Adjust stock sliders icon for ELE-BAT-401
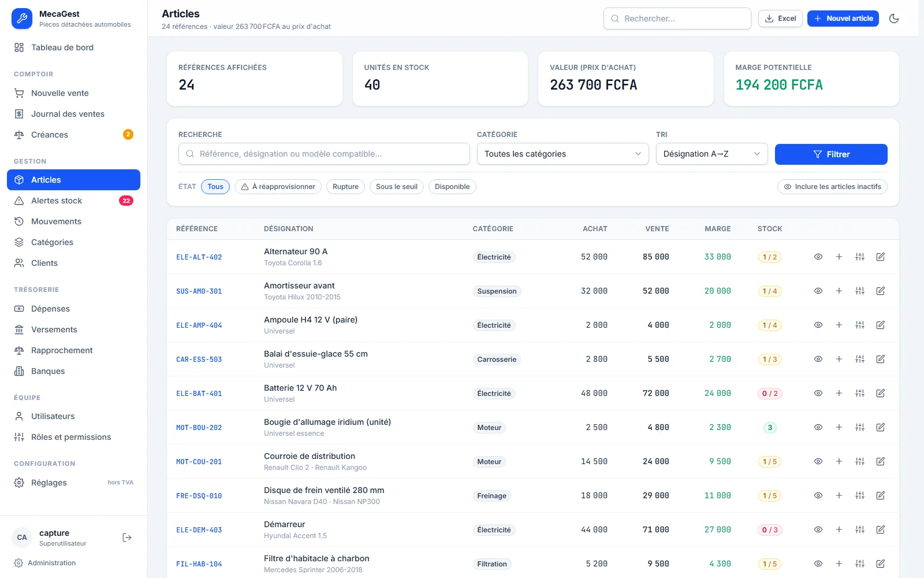This screenshot has height=578, width=924. click(860, 393)
